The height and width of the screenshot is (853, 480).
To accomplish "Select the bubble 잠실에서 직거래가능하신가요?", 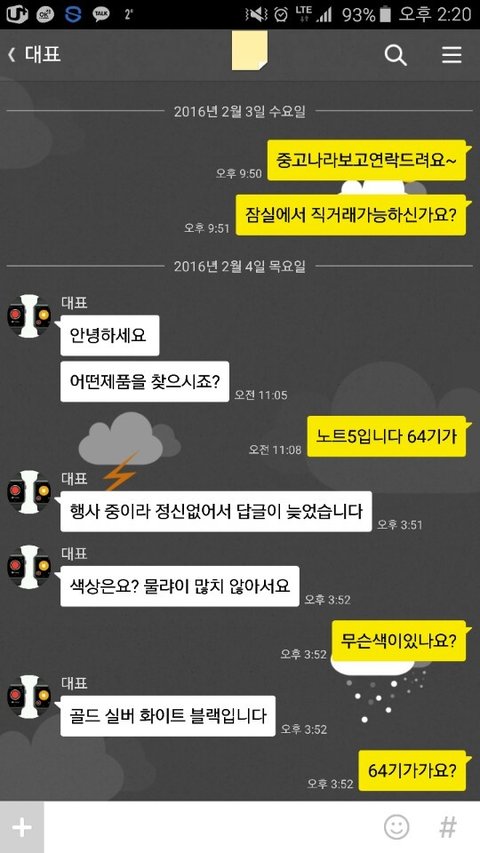I will coord(351,215).
